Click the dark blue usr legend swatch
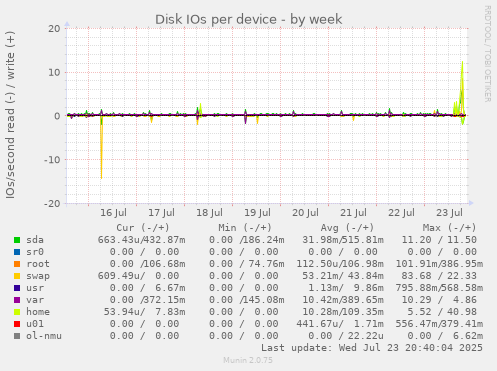Screen dimensions: 497x371 pyautogui.click(x=17, y=288)
